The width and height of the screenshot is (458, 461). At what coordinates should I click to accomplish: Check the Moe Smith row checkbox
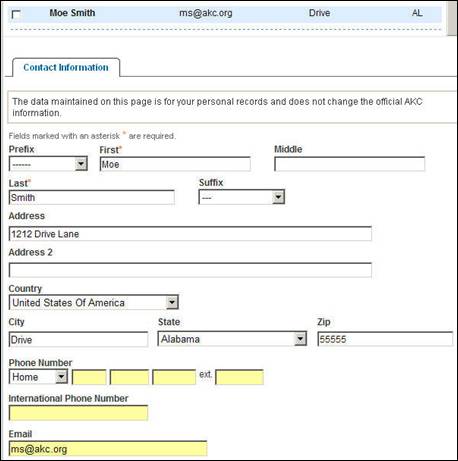pyautogui.click(x=16, y=14)
